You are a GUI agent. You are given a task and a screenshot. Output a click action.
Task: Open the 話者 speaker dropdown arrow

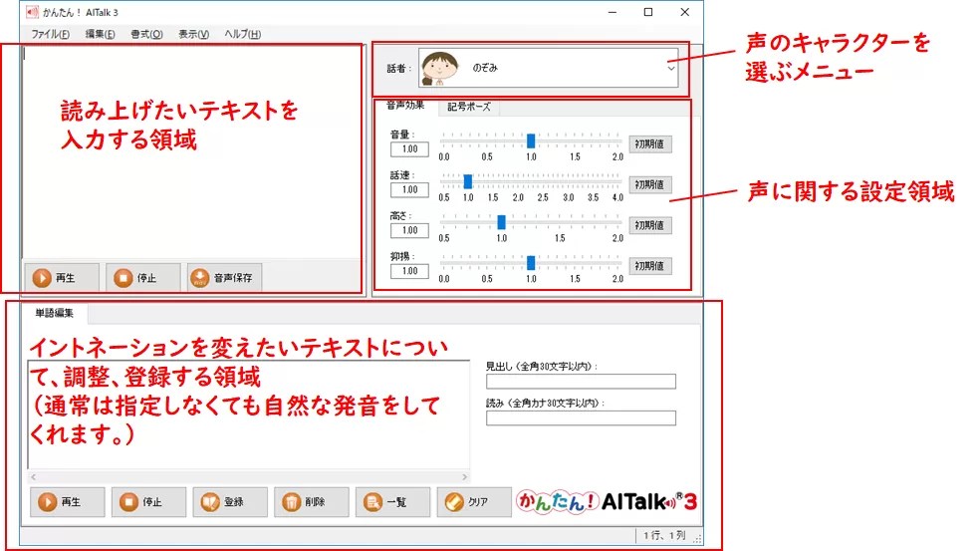click(670, 68)
